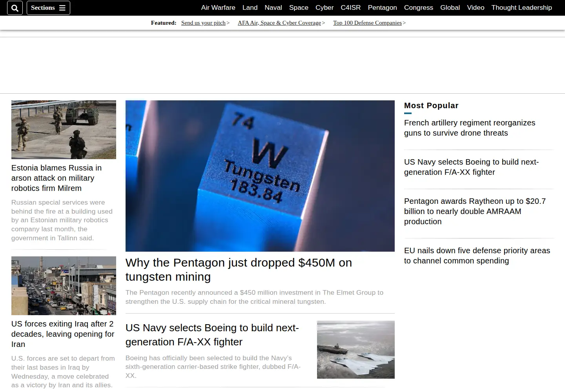Open Most Popular 'US Navy selects Boeing' link
The image size is (565, 392).
[x=471, y=167]
